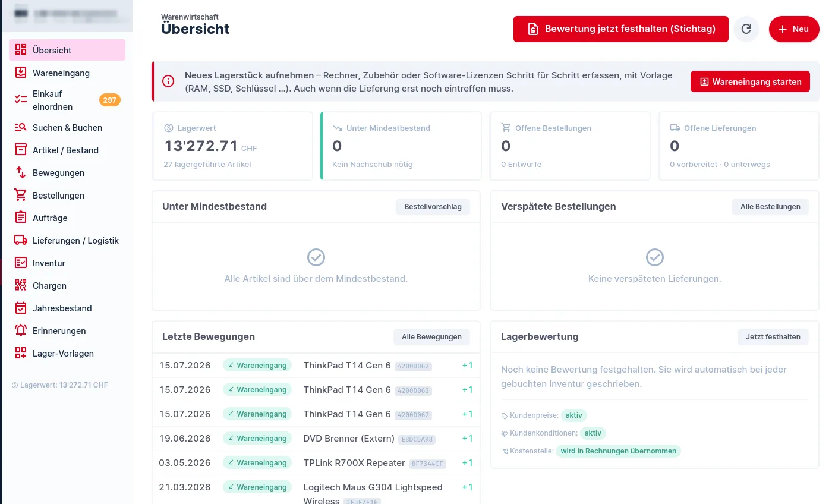Click the Bestellungen shopping cart icon
This screenshot has width=832, height=504.
[21, 195]
